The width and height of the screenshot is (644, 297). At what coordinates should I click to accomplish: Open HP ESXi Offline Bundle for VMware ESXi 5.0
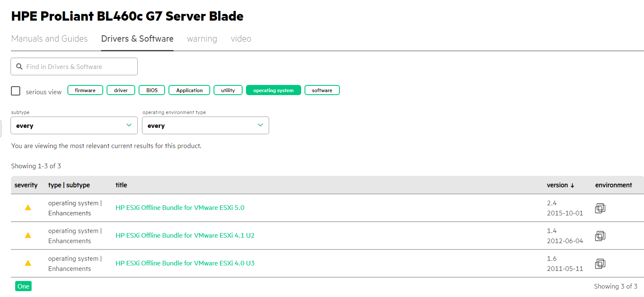click(x=180, y=207)
